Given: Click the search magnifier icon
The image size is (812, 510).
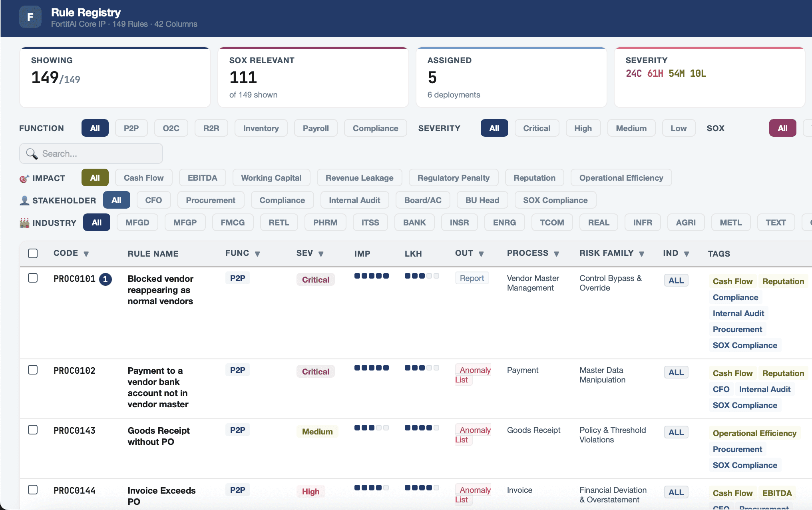Looking at the screenshot, I should tap(32, 154).
